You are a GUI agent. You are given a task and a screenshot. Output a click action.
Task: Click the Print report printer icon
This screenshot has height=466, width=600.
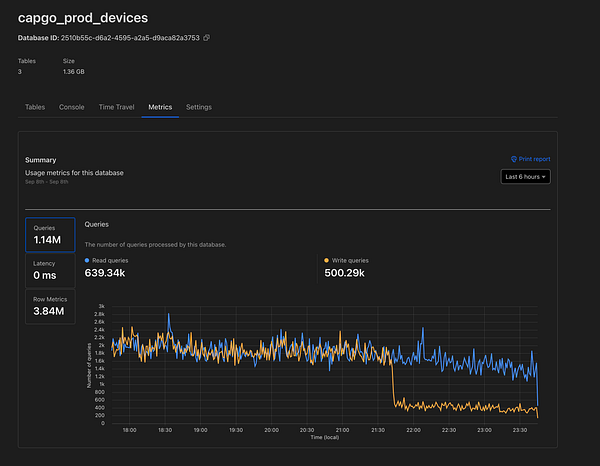(x=513, y=159)
